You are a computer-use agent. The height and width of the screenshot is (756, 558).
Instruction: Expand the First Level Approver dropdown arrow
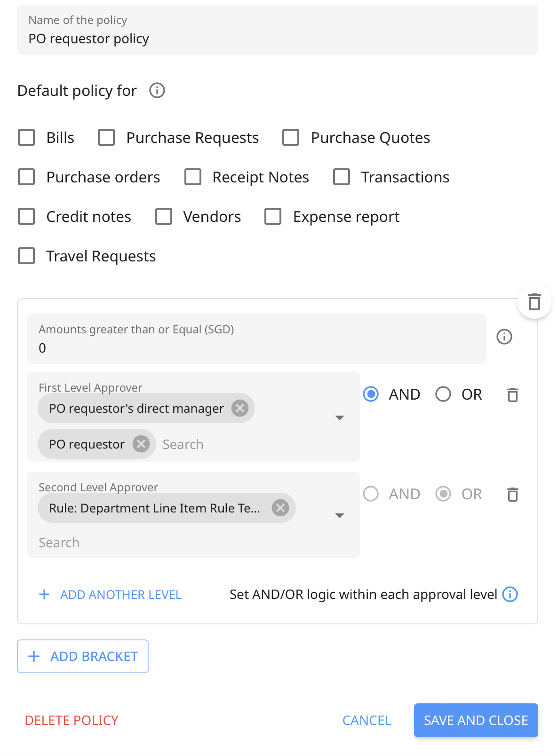click(340, 417)
